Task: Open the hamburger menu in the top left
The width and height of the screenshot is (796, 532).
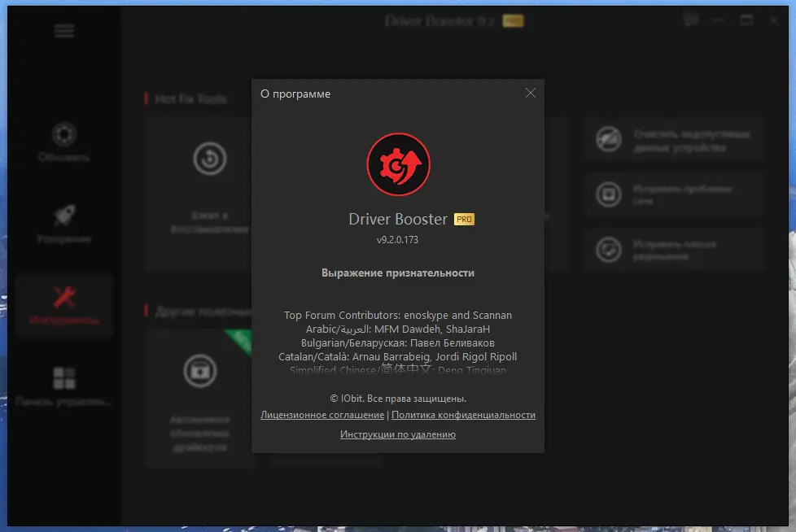Action: [x=63, y=30]
